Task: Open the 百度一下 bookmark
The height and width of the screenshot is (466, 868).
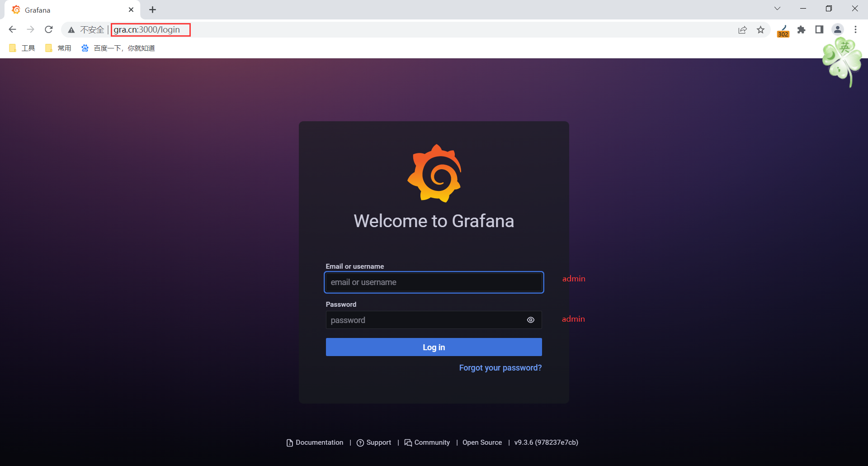Action: (118, 48)
